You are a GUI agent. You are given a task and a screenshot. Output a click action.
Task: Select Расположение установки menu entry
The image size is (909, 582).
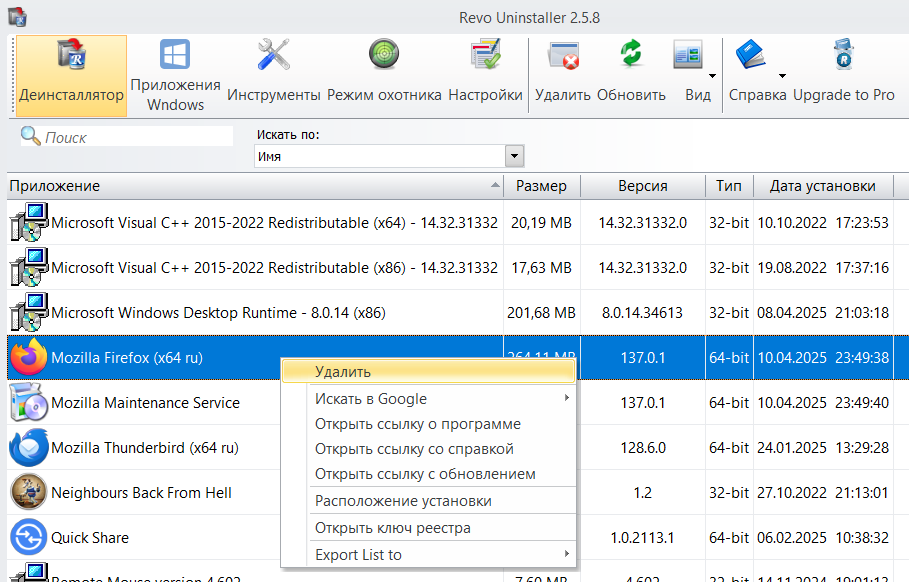click(428, 501)
